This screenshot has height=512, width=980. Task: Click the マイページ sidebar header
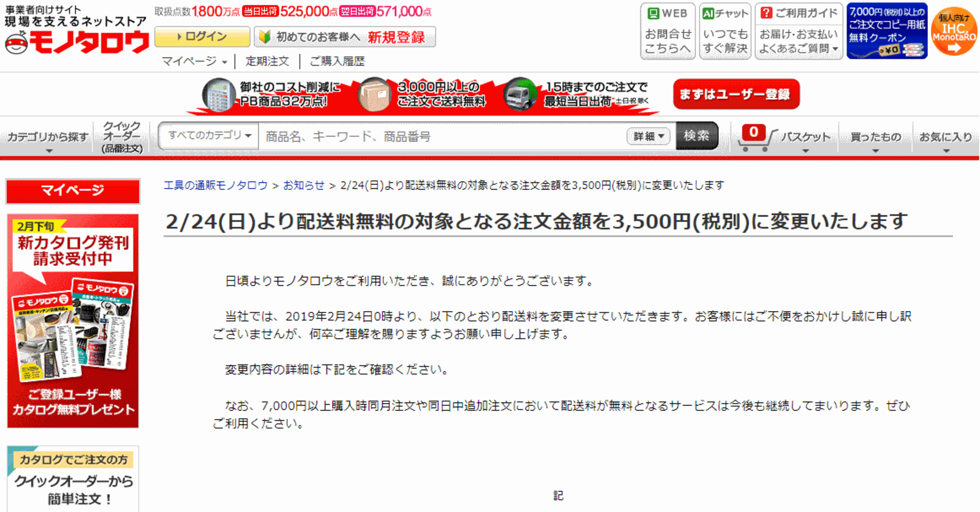[x=73, y=191]
